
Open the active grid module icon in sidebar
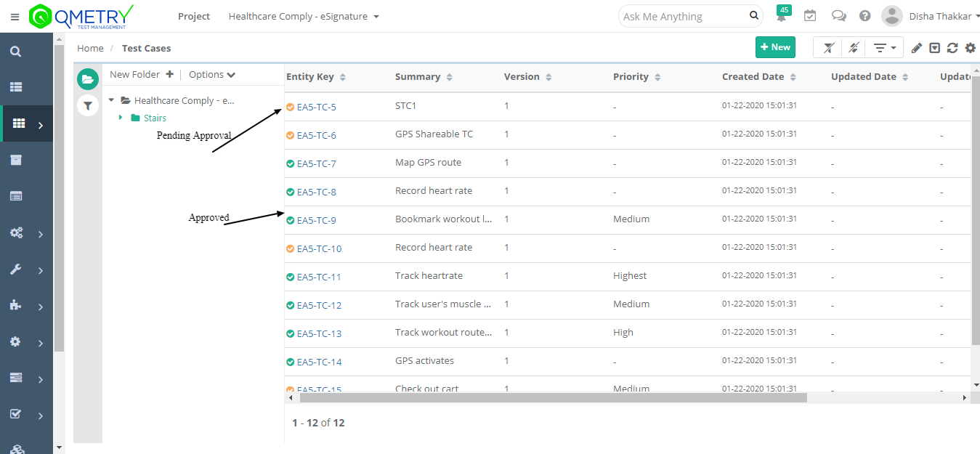pos(20,124)
